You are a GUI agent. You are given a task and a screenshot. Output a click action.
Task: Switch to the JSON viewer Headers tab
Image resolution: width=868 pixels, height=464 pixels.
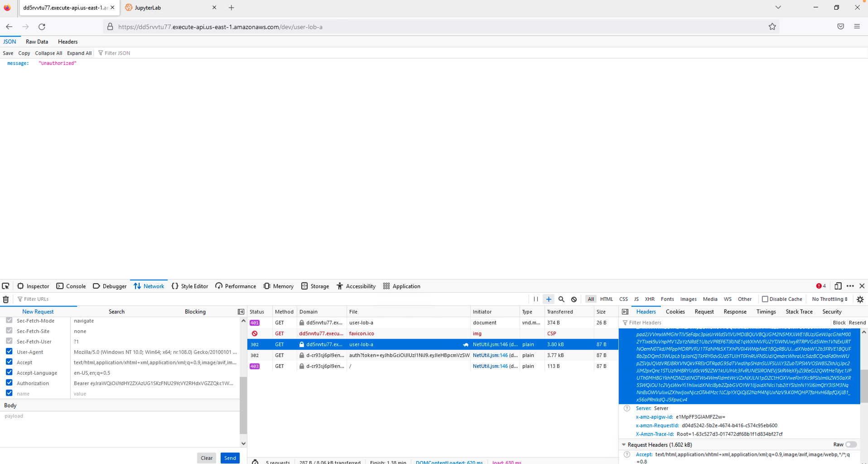[x=68, y=42]
